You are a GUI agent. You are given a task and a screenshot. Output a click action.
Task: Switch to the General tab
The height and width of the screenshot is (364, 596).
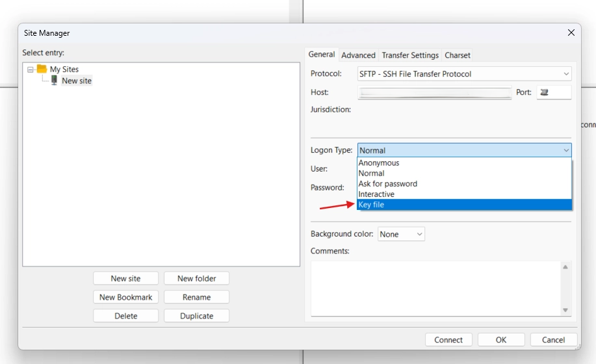point(322,55)
